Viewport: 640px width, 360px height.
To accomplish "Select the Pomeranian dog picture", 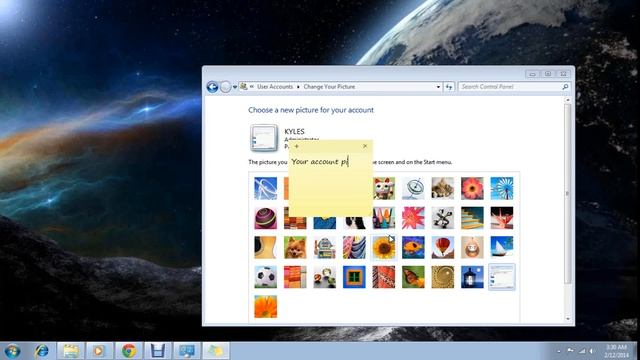I will [295, 247].
